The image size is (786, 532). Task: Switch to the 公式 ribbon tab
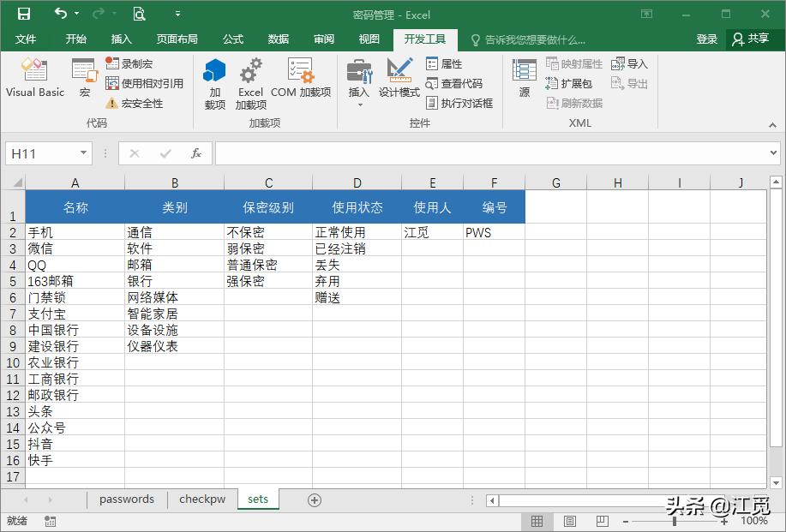233,39
